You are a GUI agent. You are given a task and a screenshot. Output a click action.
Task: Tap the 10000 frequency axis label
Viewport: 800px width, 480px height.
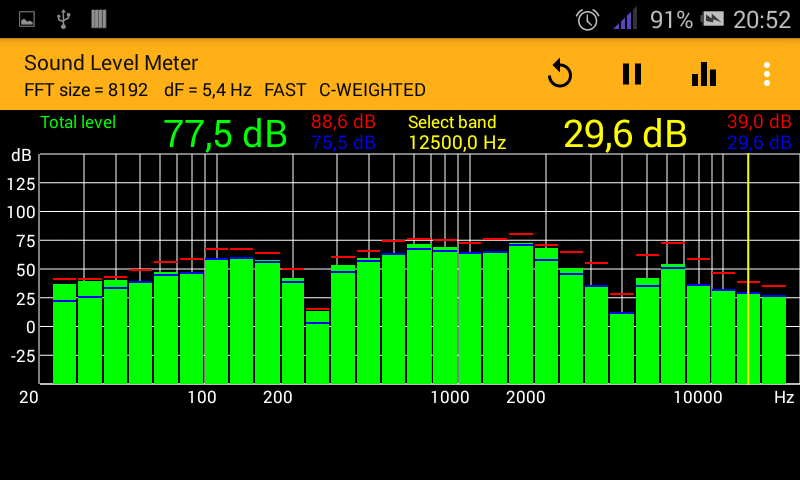pos(698,397)
